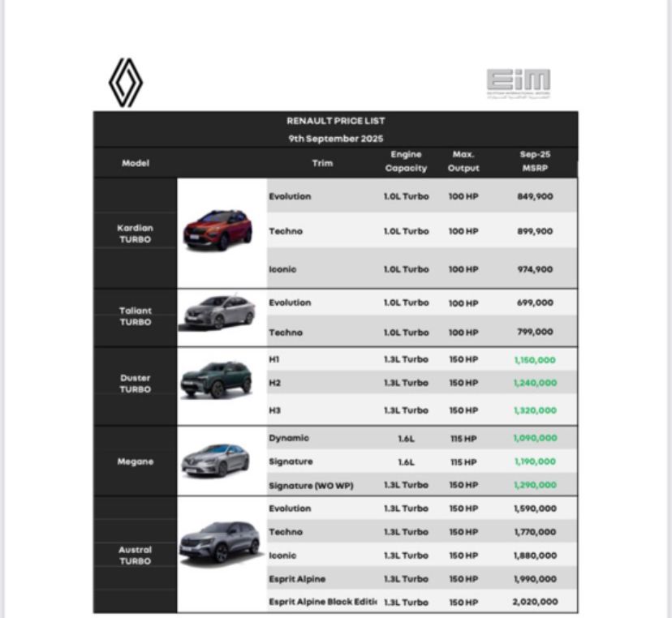Click the Austral 'Iconic' trim name
Screen dimensions: 672x618
click(282, 556)
